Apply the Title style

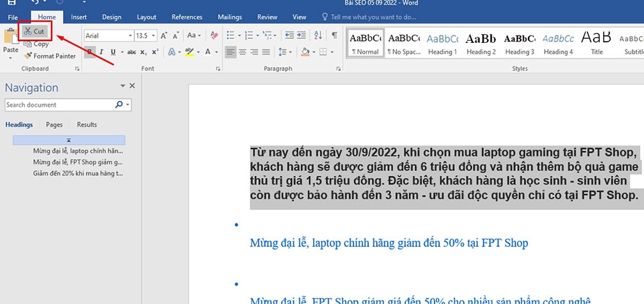tap(597, 44)
